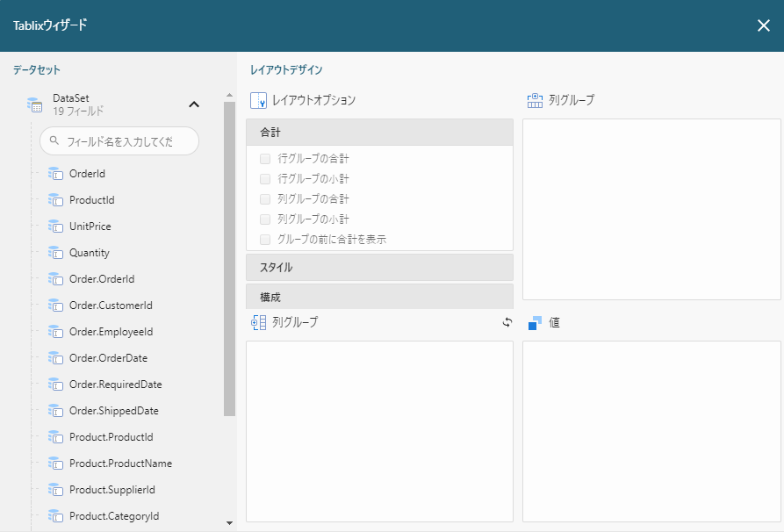Click the column group icon at top right

point(535,100)
